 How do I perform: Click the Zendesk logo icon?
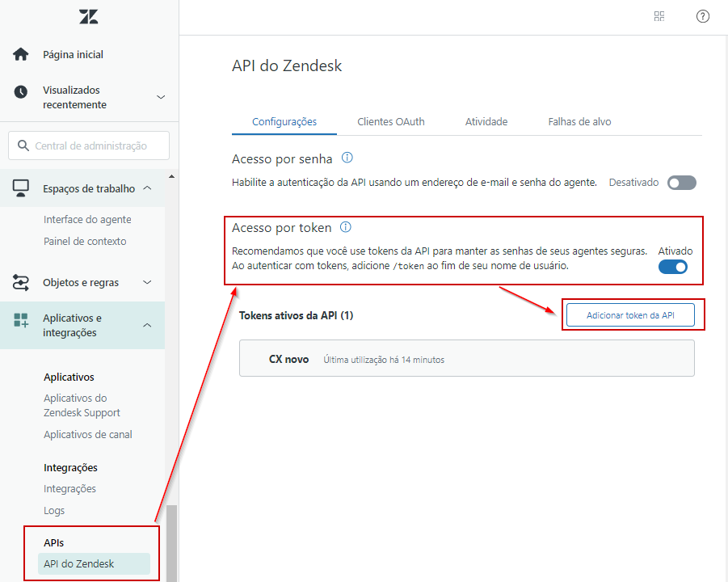pyautogui.click(x=88, y=17)
